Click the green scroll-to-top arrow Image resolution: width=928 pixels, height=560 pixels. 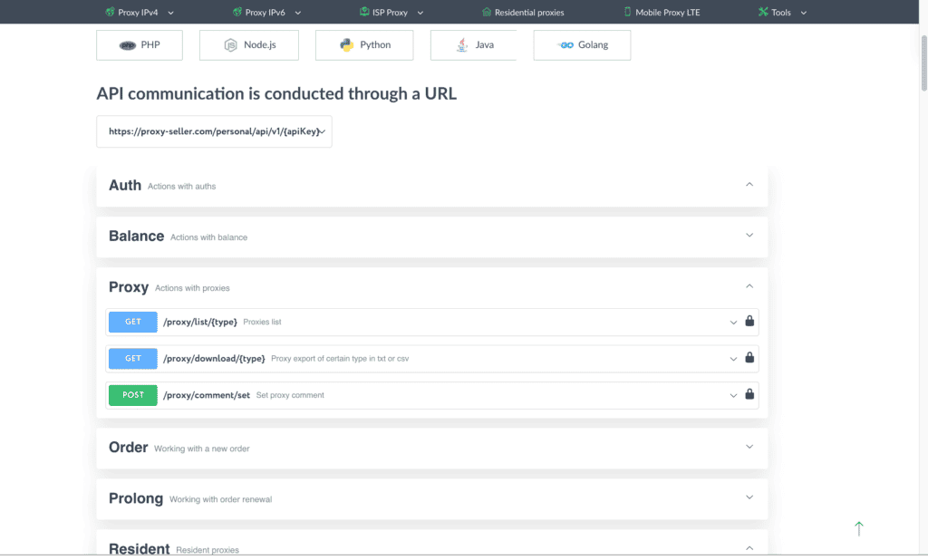859,528
